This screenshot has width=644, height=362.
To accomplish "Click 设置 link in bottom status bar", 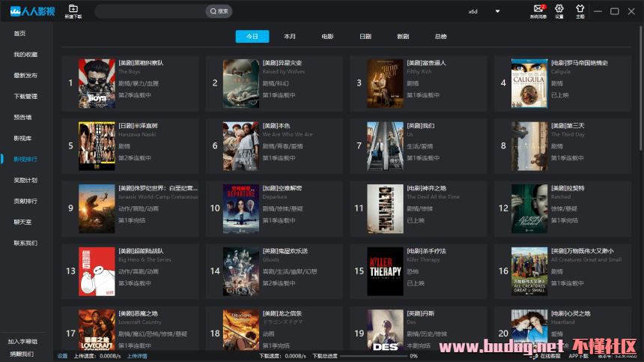I will pos(62,356).
